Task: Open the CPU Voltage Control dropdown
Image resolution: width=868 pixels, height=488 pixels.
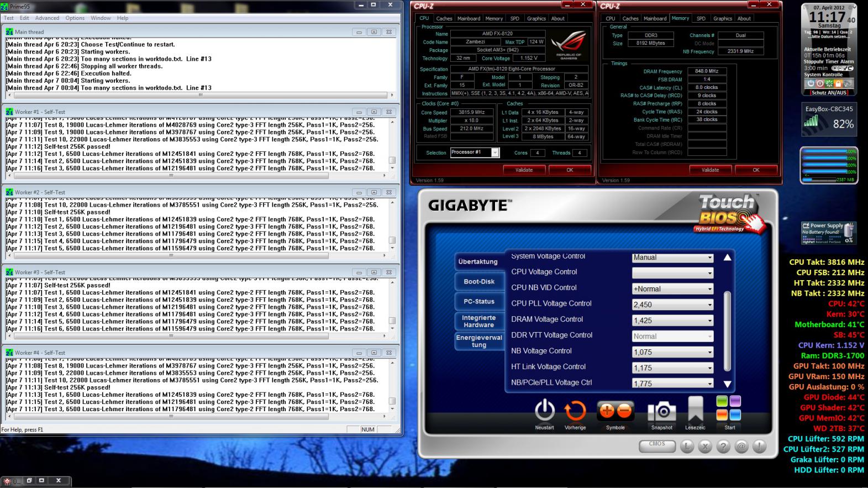Action: (672, 273)
